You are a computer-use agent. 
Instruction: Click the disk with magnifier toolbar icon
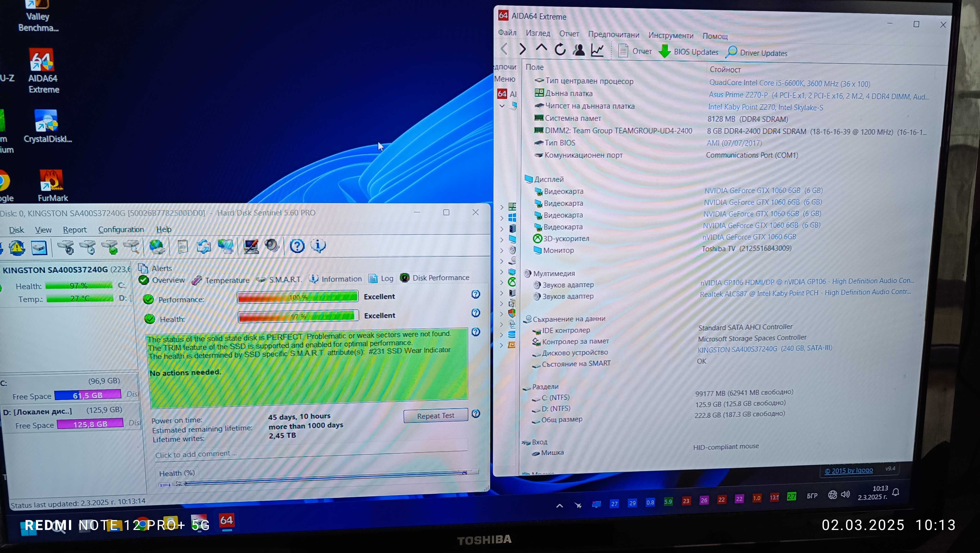[x=132, y=247]
